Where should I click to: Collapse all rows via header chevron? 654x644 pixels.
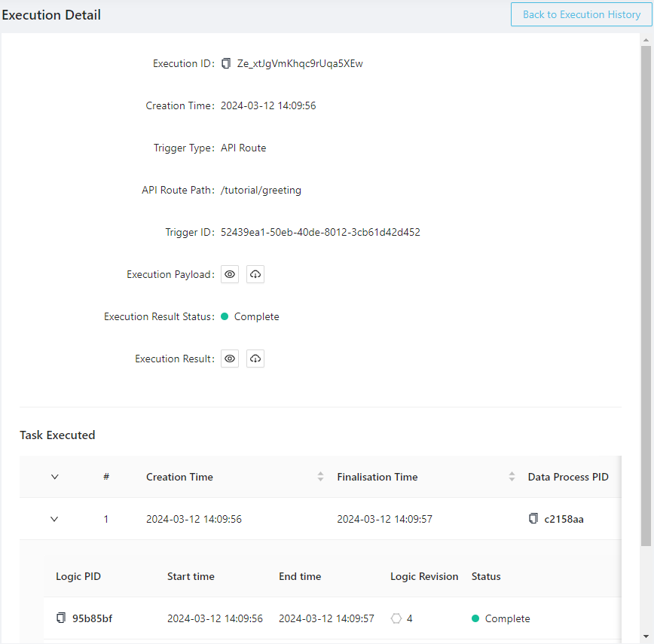pyautogui.click(x=54, y=477)
